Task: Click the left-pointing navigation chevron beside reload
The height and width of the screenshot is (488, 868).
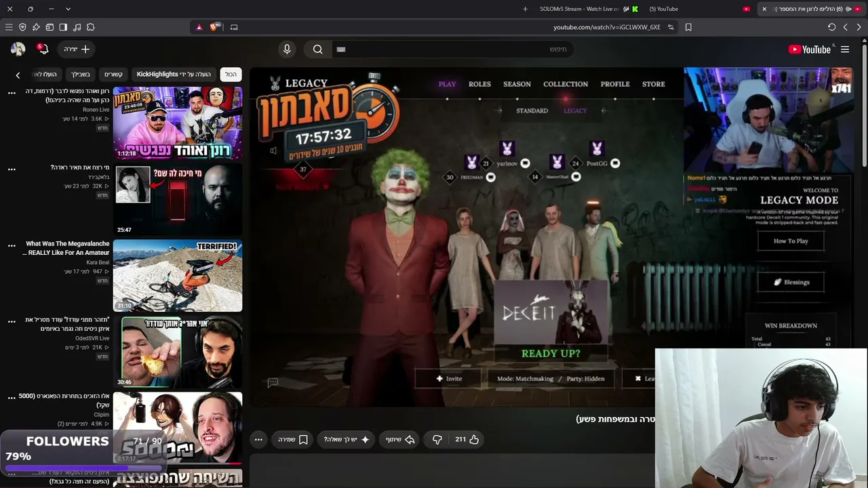Action: coord(845,27)
